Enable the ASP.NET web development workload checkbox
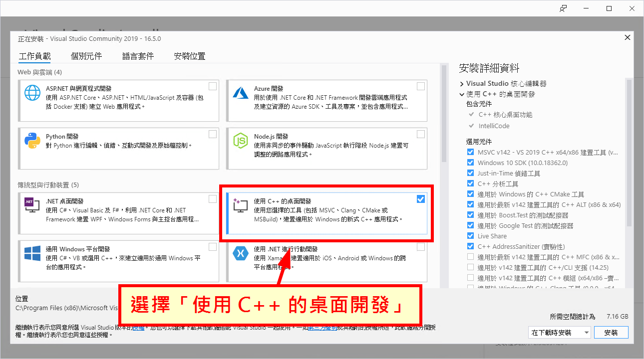This screenshot has height=359, width=644. [213, 86]
